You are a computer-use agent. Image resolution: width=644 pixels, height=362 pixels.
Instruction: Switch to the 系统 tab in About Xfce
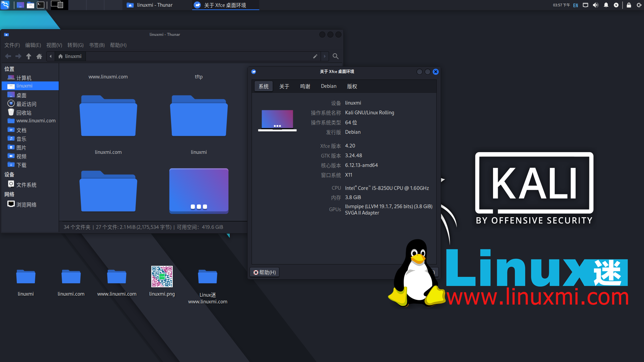pyautogui.click(x=264, y=86)
